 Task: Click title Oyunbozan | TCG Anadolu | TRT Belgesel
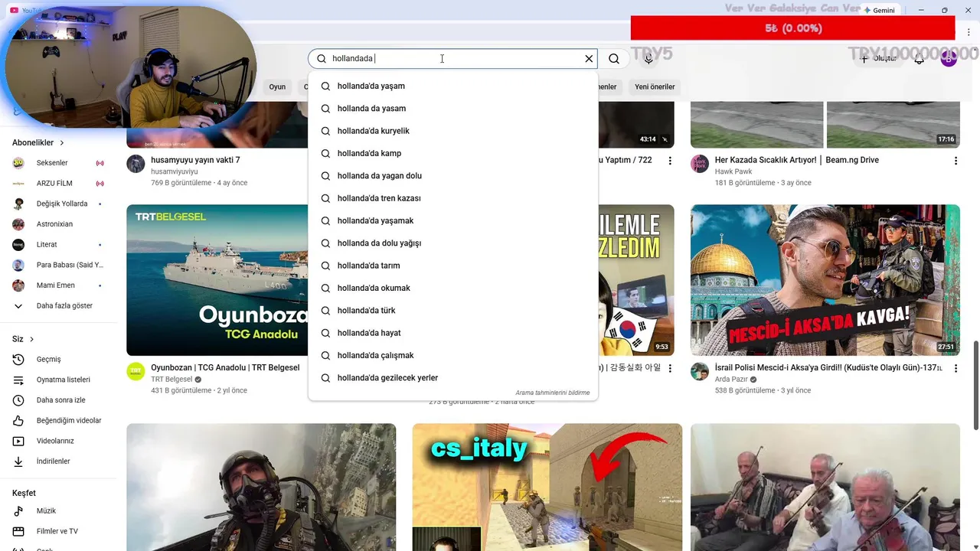point(225,368)
